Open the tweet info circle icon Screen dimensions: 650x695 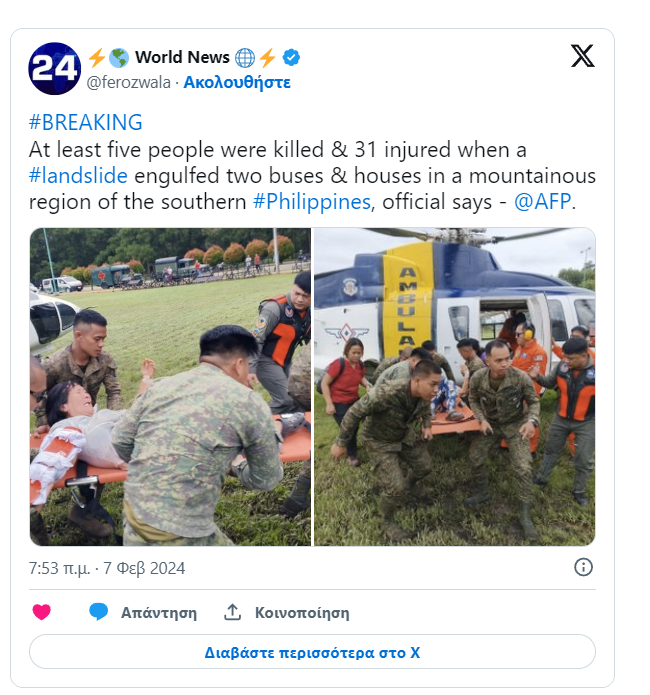[583, 567]
